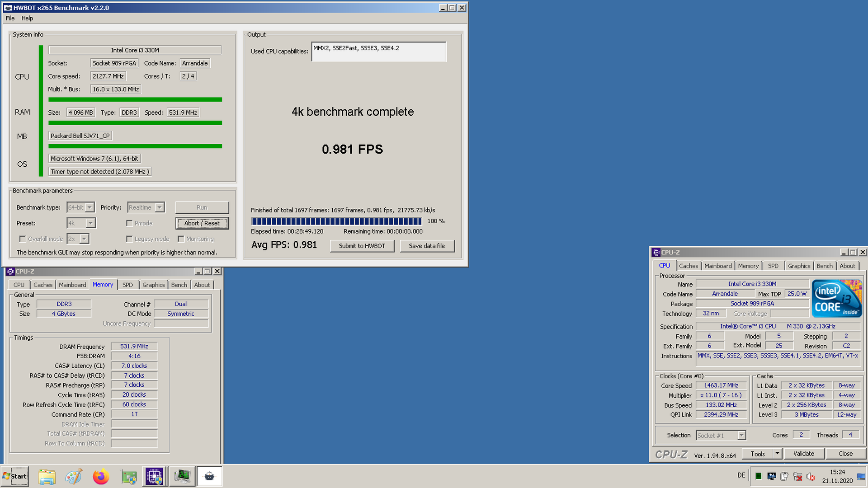Select the About tab in CPU-Z Memory window
This screenshot has height=488, width=868.
point(202,285)
